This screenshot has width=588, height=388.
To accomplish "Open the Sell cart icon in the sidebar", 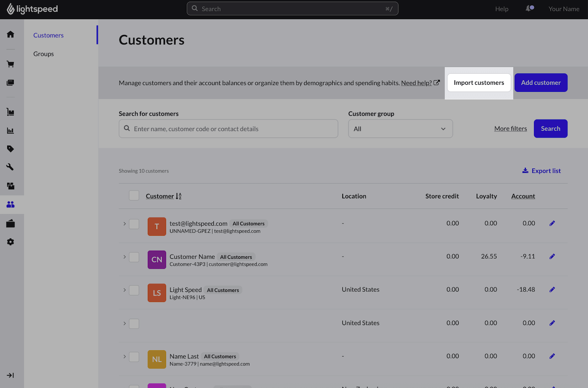I will 10,64.
